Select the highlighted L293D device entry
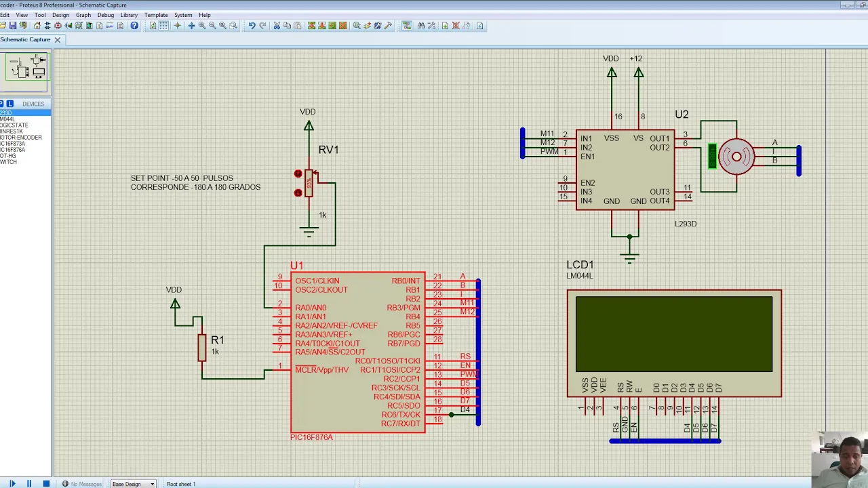The width and height of the screenshot is (868, 488). (x=25, y=113)
